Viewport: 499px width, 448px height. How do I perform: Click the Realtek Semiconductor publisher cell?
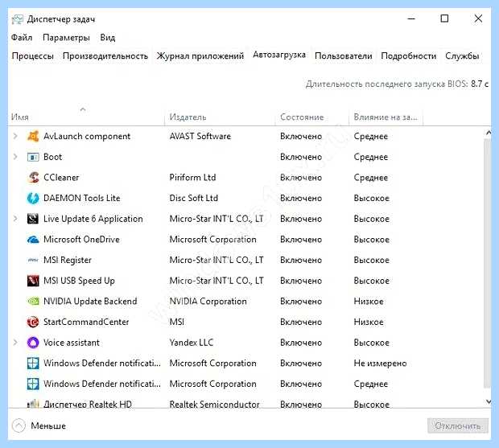(x=215, y=404)
